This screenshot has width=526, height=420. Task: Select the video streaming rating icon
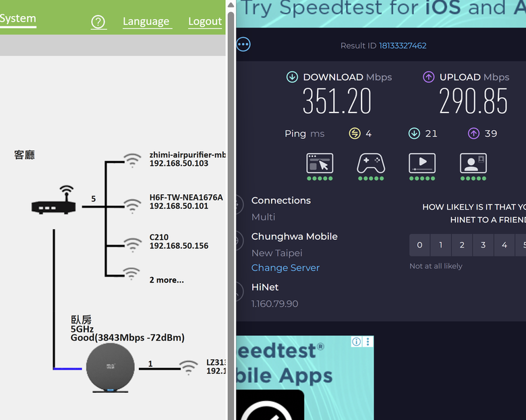(x=422, y=163)
